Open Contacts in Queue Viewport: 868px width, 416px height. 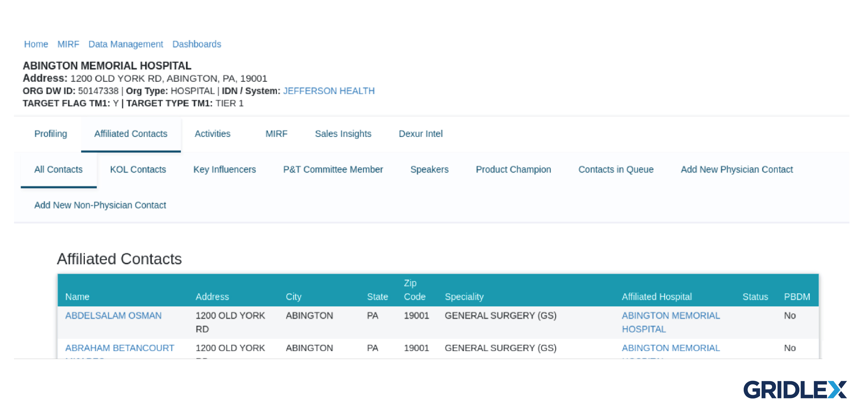pyautogui.click(x=616, y=170)
